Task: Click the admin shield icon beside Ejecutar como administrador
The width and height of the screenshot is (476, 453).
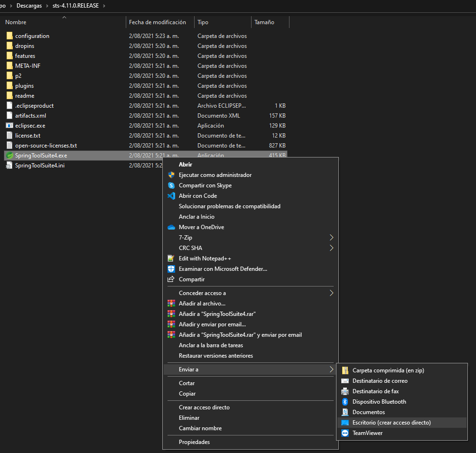Action: (171, 175)
